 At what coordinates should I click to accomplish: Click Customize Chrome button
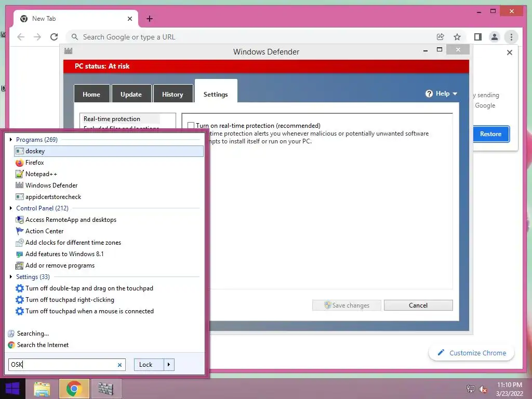(x=472, y=353)
